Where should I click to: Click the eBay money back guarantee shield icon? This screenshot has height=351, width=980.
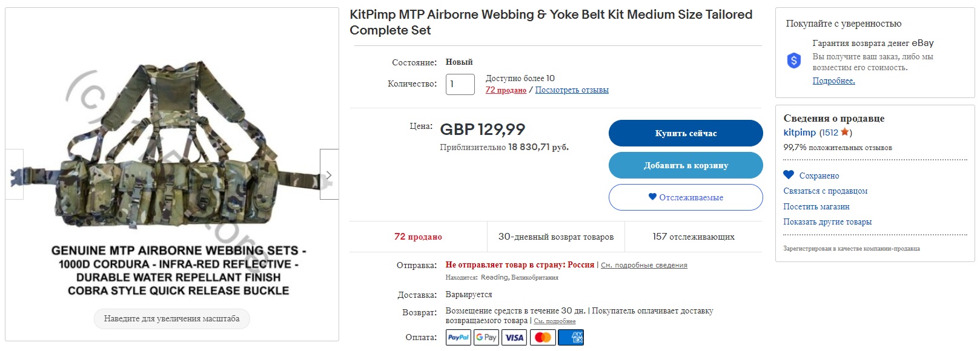(793, 61)
